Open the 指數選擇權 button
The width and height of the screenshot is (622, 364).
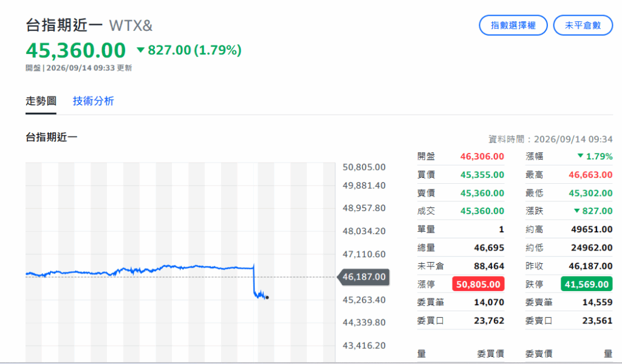tap(513, 25)
